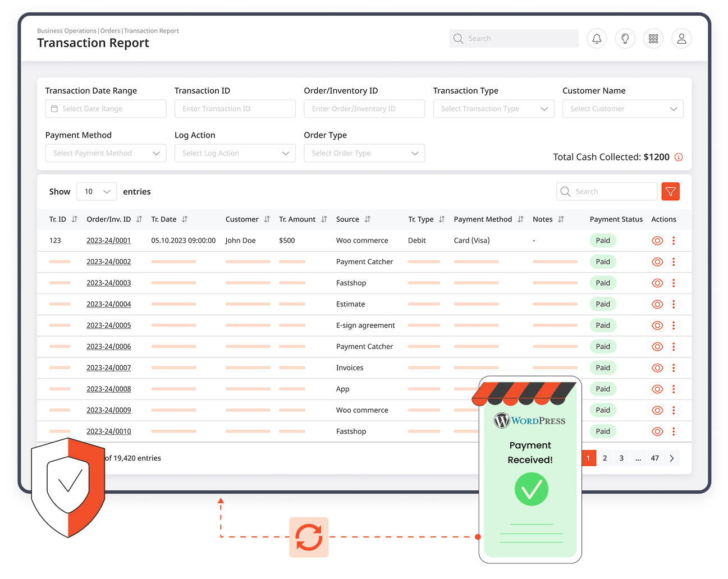Click customer name John Doe
This screenshot has height=579, width=728.
click(240, 241)
